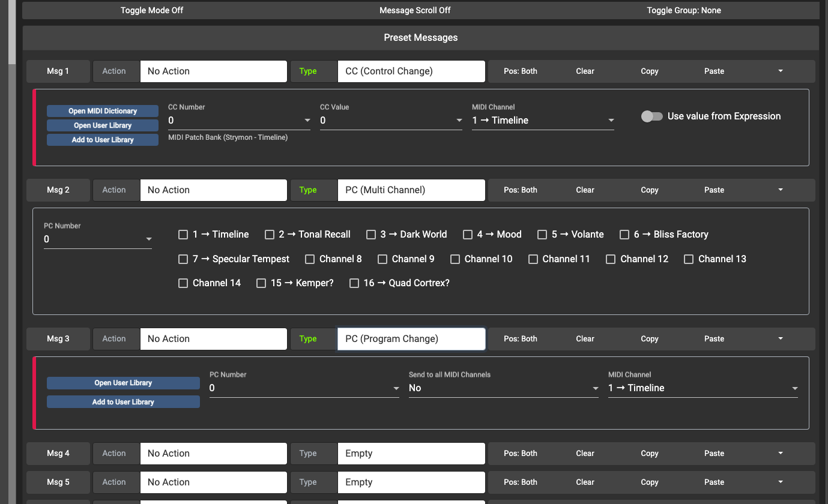Open the Msg 2 options dropdown arrow

click(780, 190)
